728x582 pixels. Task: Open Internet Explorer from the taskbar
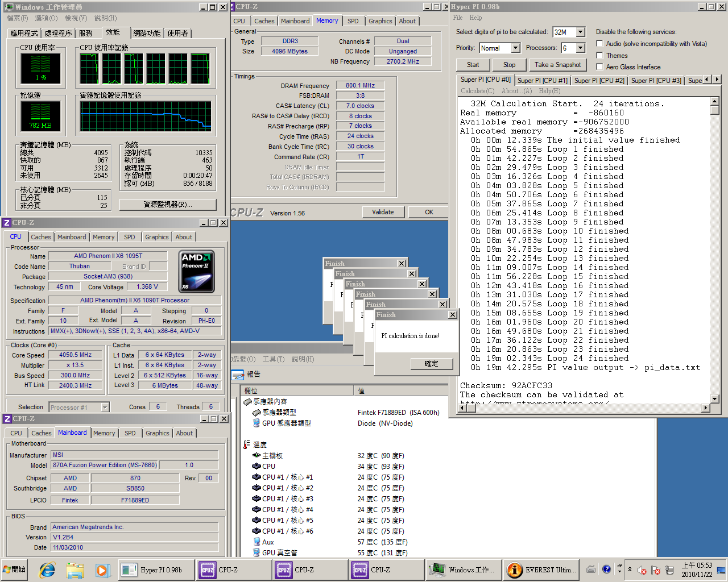[47, 570]
